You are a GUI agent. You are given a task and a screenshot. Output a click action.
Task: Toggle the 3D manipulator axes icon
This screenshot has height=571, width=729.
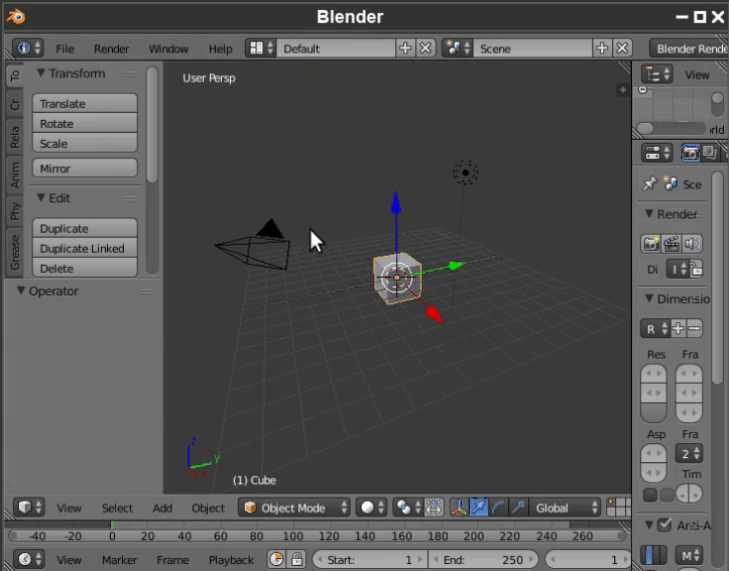coord(459,507)
